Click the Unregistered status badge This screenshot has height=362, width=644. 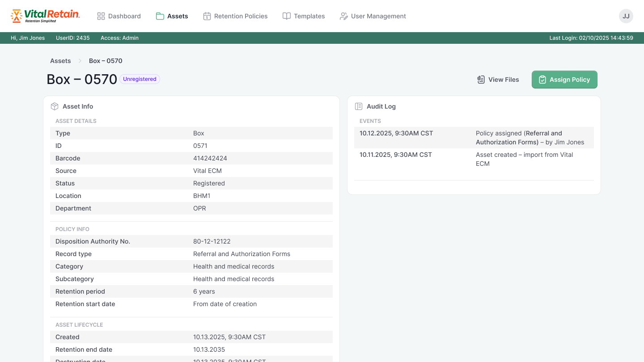[140, 79]
